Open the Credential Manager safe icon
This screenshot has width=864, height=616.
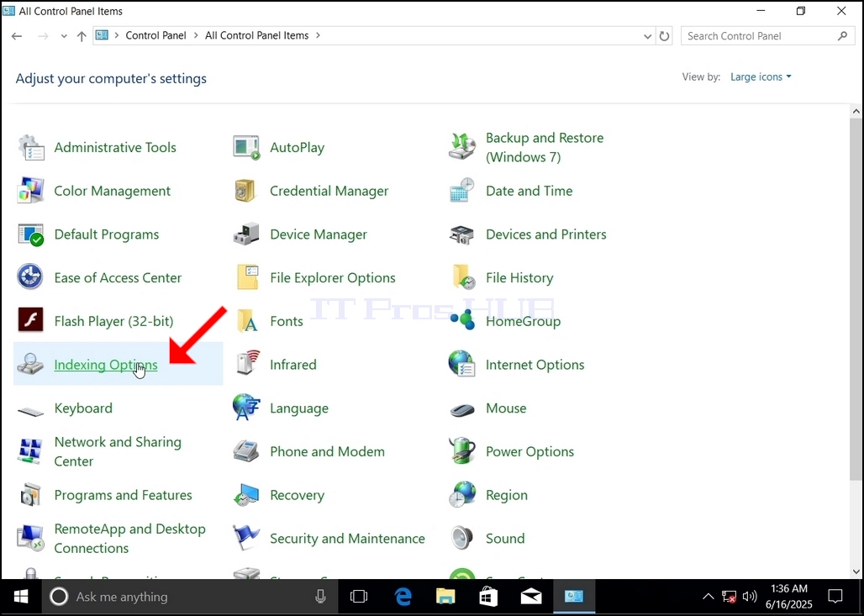click(245, 191)
